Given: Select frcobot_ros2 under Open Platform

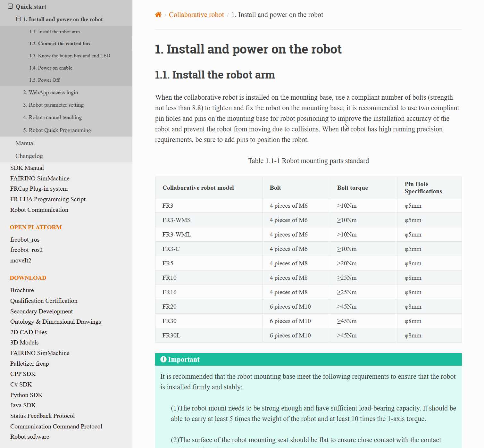Looking at the screenshot, I should click(26, 250).
